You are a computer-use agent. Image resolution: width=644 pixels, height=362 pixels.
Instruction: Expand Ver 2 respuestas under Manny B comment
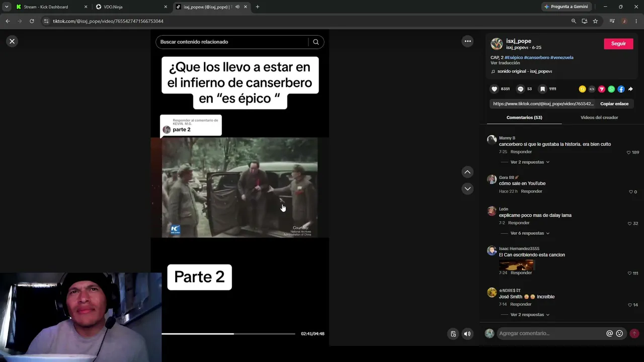(x=530, y=162)
